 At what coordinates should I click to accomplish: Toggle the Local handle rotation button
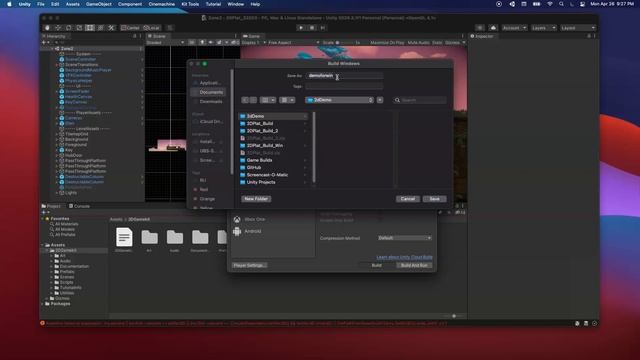[x=151, y=28]
